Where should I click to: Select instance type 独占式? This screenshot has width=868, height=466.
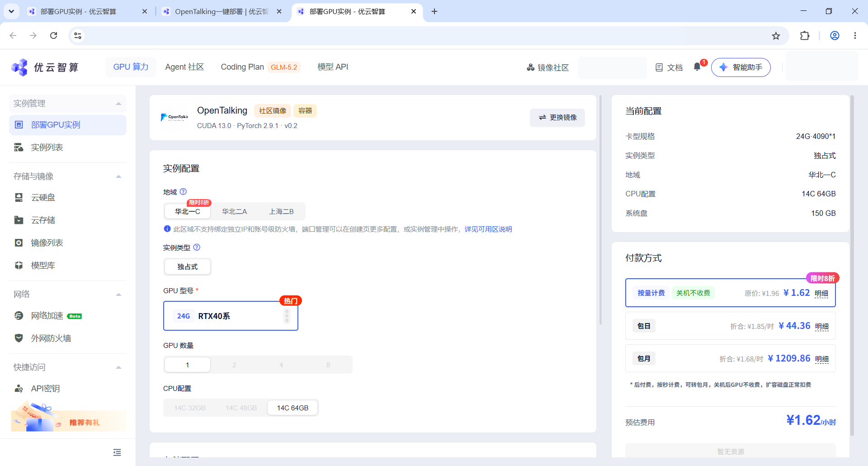point(188,267)
